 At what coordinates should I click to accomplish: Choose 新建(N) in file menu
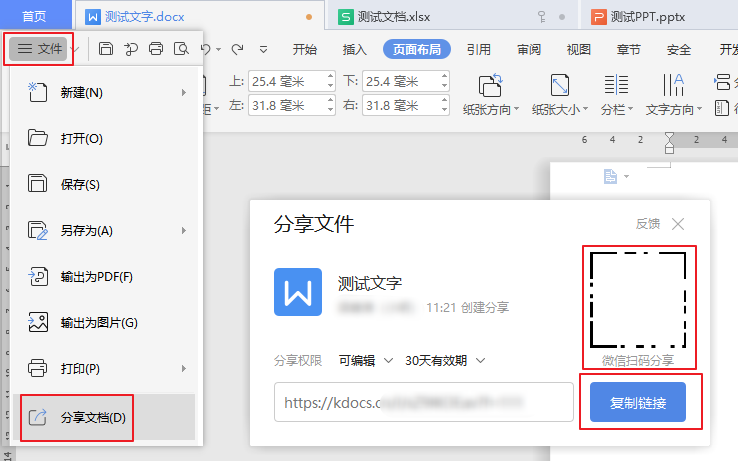[104, 92]
